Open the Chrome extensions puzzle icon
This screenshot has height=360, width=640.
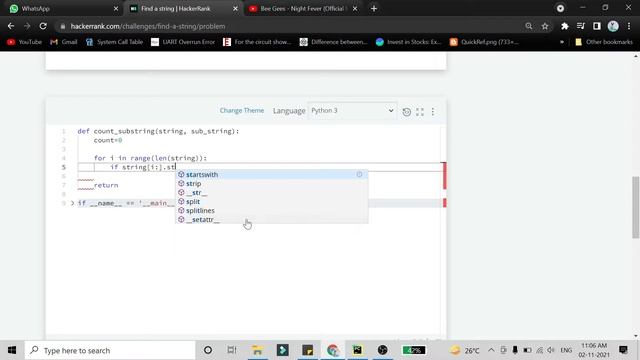coord(565,26)
